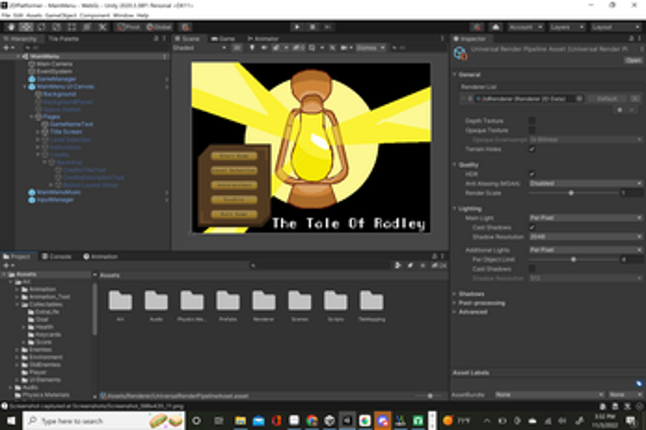Uncheck the Terrain Holes checkbox
Viewport: 646px width, 430px height.
[x=532, y=149]
